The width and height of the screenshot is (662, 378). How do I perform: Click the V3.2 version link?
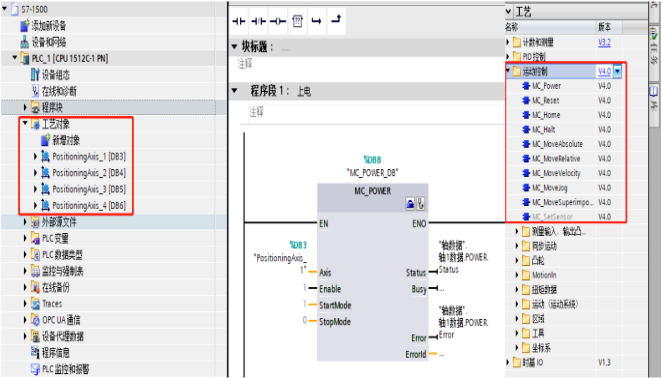(604, 42)
